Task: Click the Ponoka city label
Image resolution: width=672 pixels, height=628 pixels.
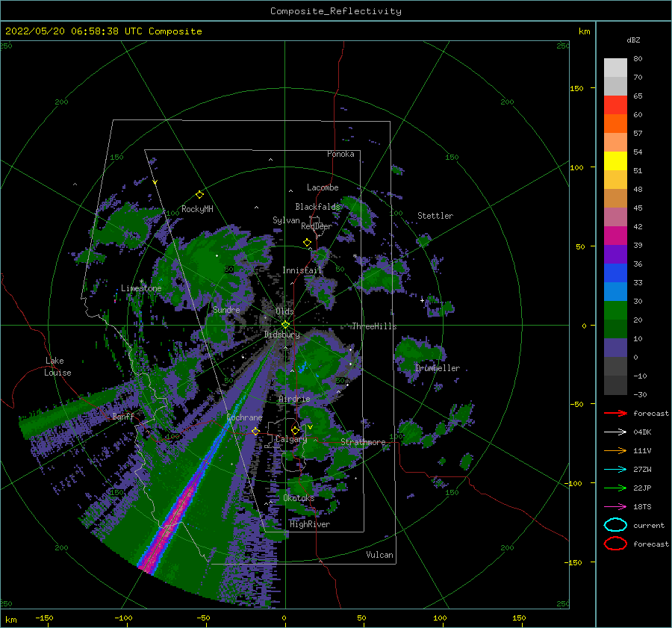Action: pos(340,154)
